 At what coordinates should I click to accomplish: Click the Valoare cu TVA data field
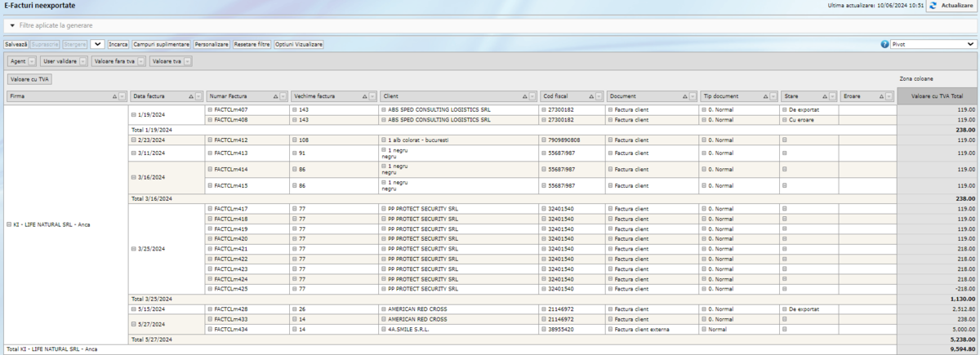(29, 79)
